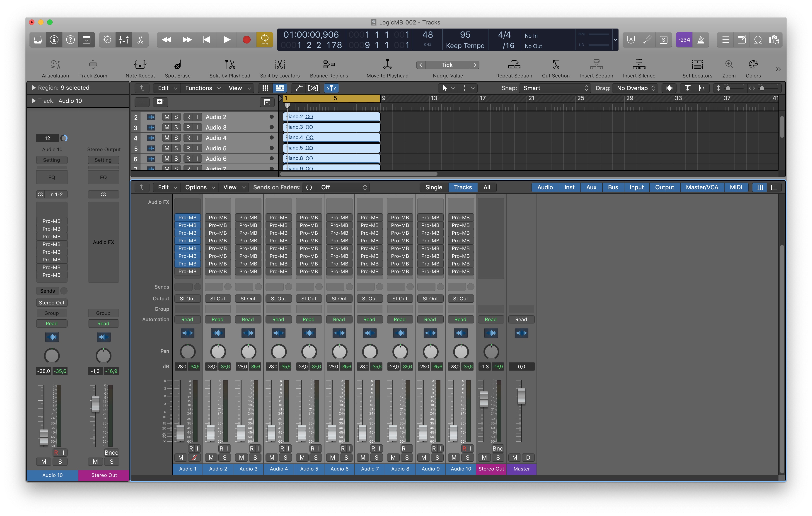Mute the Audio 2 track in track header
The width and height of the screenshot is (812, 516).
click(x=167, y=117)
